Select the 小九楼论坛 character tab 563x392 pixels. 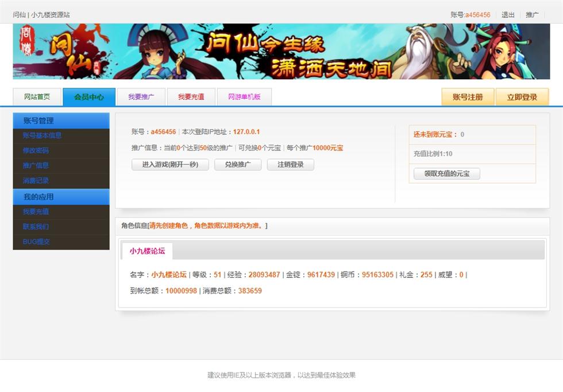[x=147, y=251]
